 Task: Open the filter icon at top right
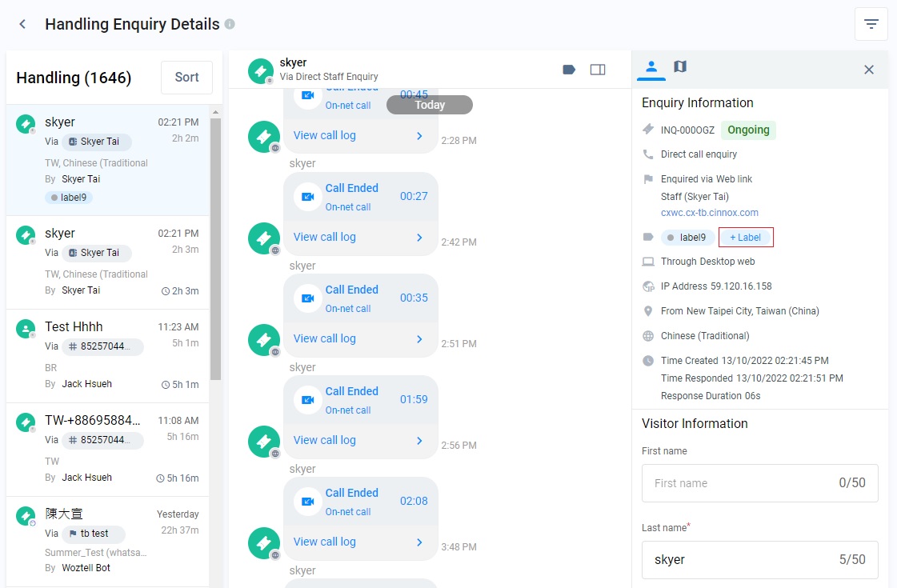click(871, 24)
